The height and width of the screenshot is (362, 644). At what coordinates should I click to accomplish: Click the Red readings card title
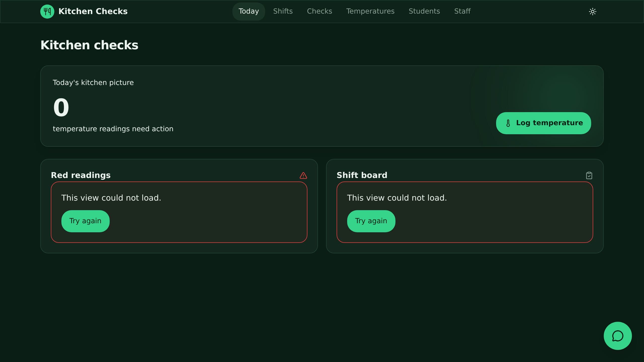pyautogui.click(x=80, y=175)
